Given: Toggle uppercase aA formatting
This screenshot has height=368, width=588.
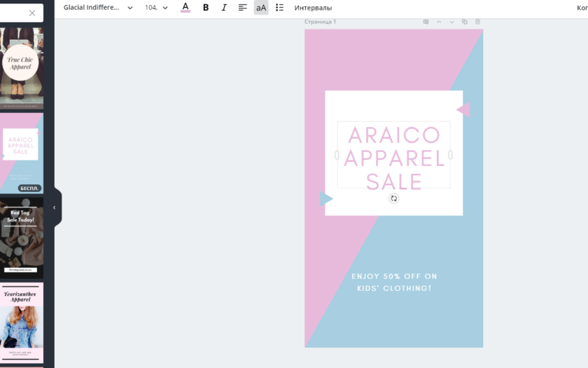Looking at the screenshot, I should coord(261,8).
